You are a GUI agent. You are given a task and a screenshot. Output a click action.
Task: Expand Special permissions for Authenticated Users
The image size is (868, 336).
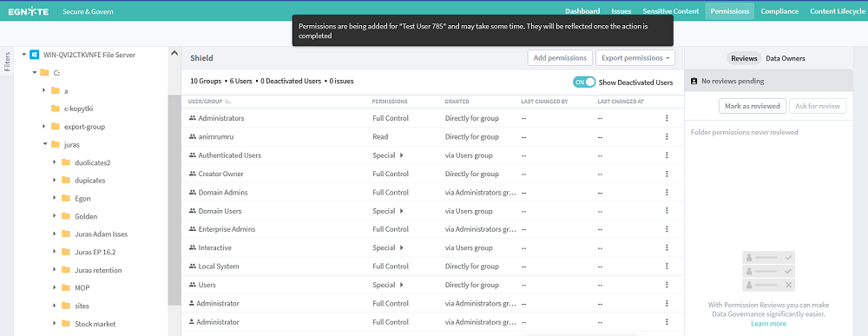pyautogui.click(x=401, y=155)
